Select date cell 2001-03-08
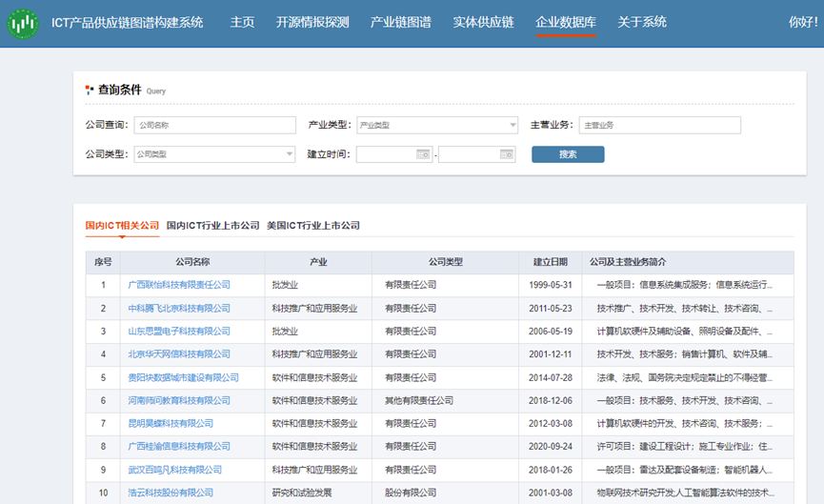Screen dimensions: 824x504 (551, 493)
